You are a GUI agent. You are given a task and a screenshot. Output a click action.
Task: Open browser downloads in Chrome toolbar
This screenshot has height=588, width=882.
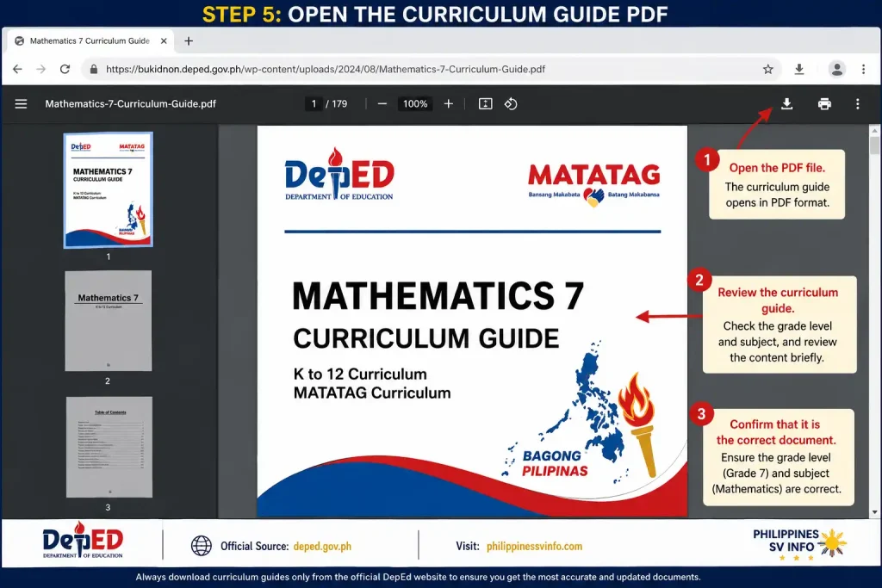(798, 69)
